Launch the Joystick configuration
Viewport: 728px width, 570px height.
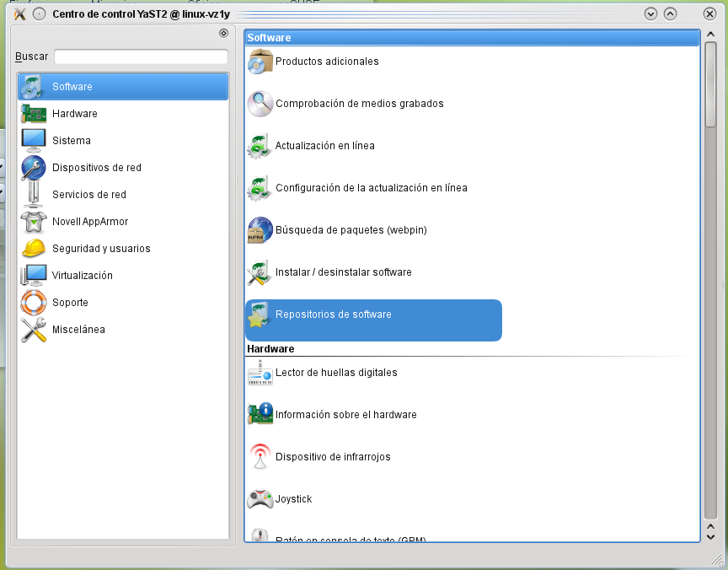coord(293,499)
